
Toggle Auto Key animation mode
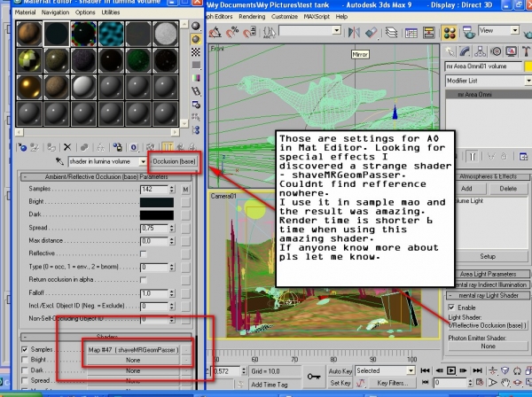coord(340,371)
